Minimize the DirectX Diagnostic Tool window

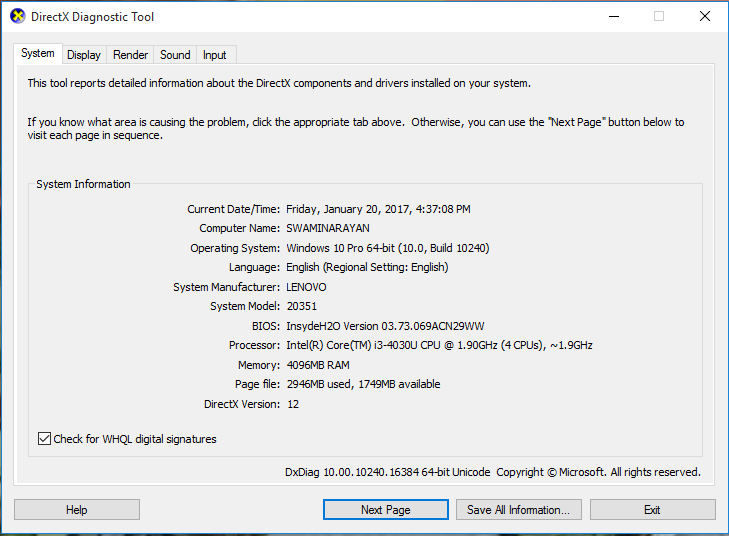tap(612, 17)
